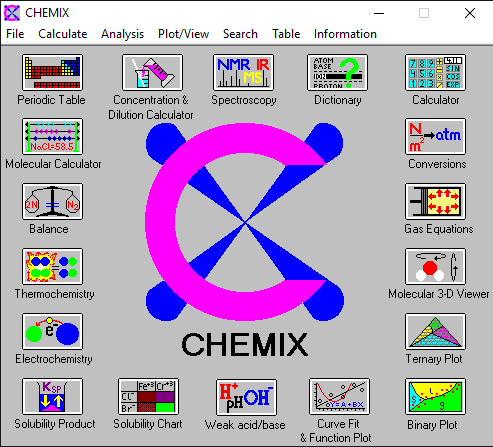Open the Electrochemistry electron transfer icon
Screen dimensions: 493x447
(52, 331)
